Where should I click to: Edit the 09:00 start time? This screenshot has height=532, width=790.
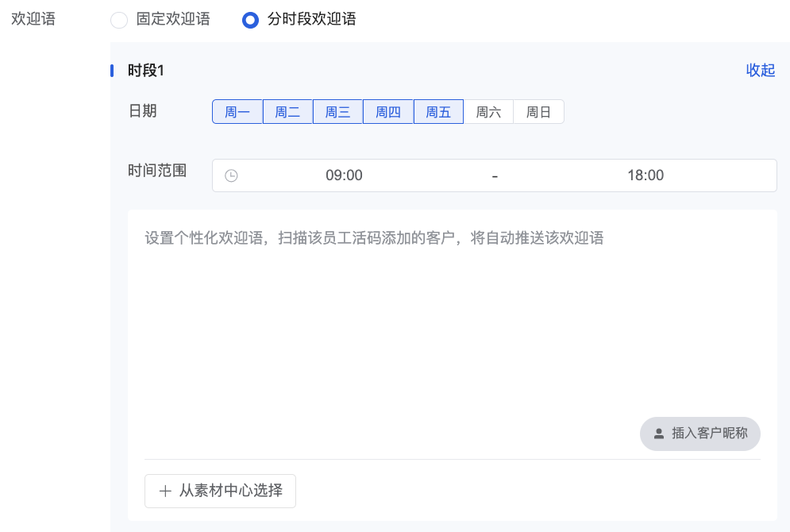click(x=344, y=175)
